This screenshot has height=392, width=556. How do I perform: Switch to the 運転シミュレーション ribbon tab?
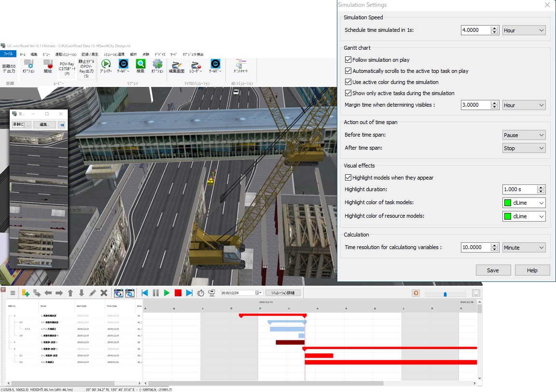(x=66, y=54)
